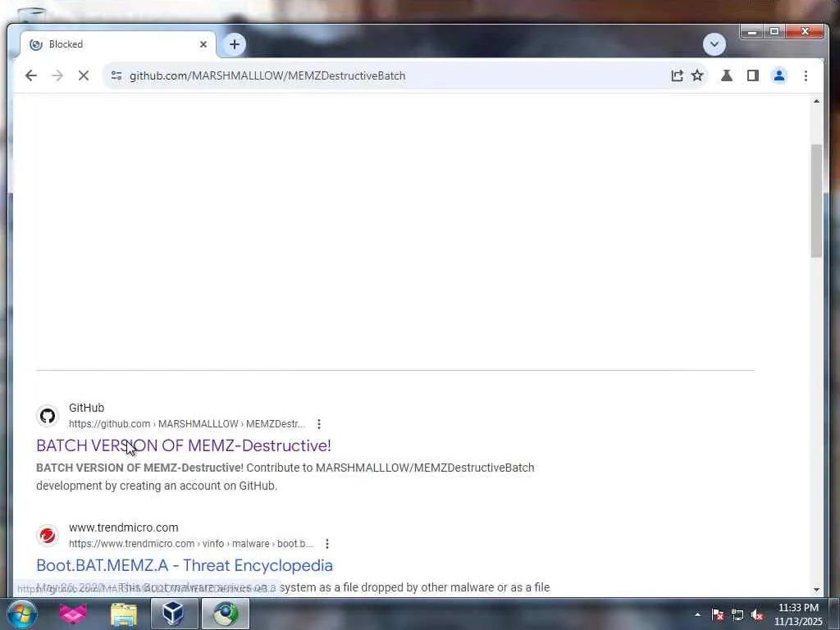840x630 pixels.
Task: Open more options for trendmicro result
Action: (x=326, y=544)
